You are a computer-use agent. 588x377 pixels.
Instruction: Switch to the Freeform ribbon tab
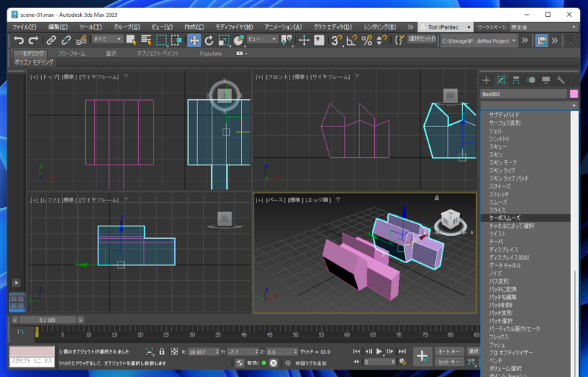pos(71,53)
